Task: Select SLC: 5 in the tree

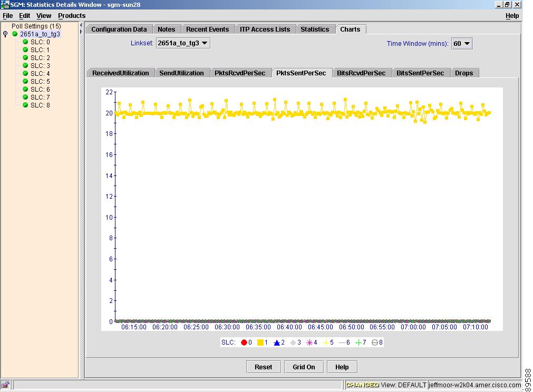Action: pos(40,82)
